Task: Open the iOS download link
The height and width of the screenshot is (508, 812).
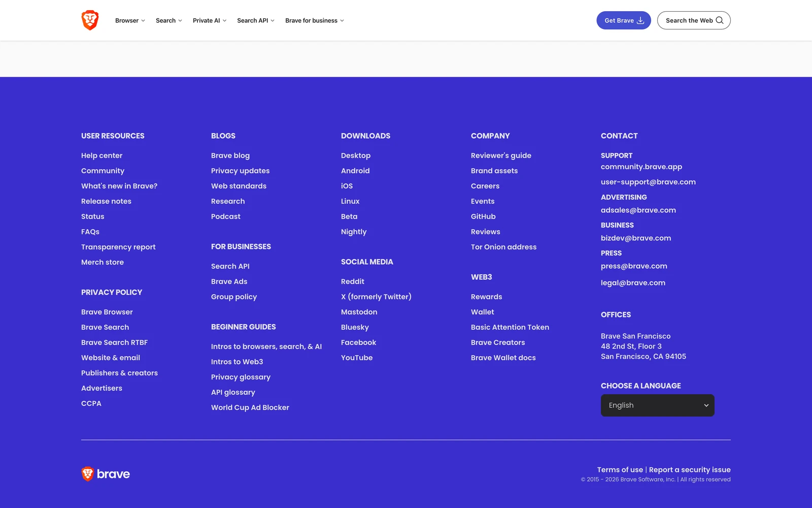Action: coord(347,186)
